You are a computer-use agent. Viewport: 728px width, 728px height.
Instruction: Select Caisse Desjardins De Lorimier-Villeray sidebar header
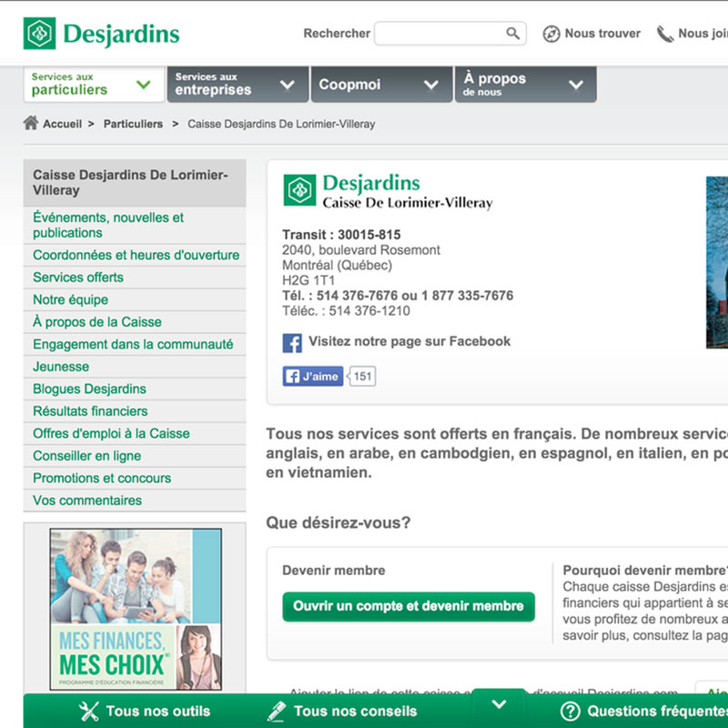click(135, 183)
